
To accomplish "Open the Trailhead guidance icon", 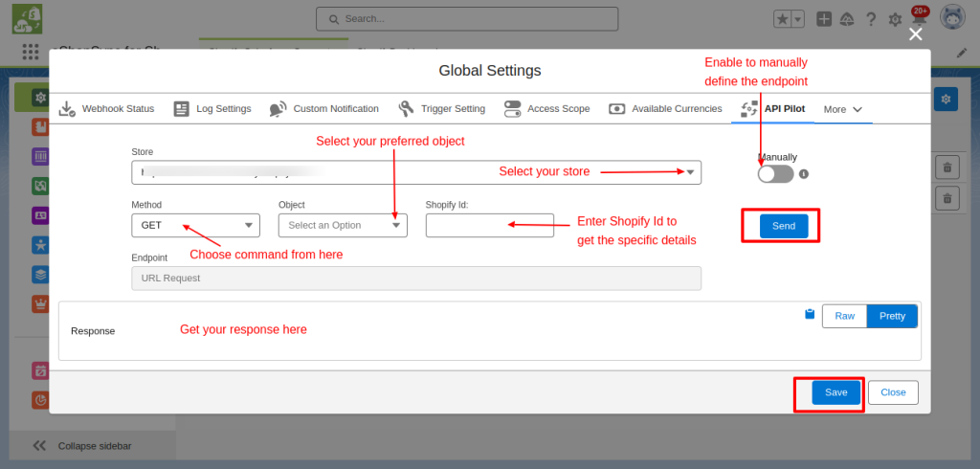I will (x=848, y=19).
